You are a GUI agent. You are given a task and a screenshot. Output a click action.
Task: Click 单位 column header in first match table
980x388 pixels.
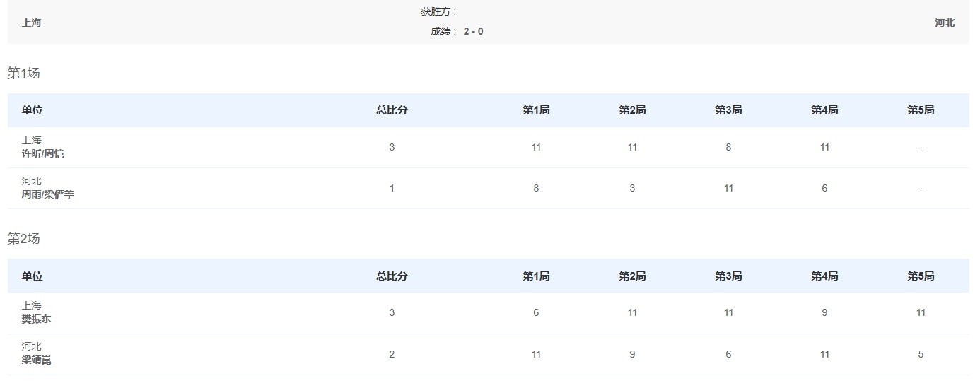[x=32, y=110]
